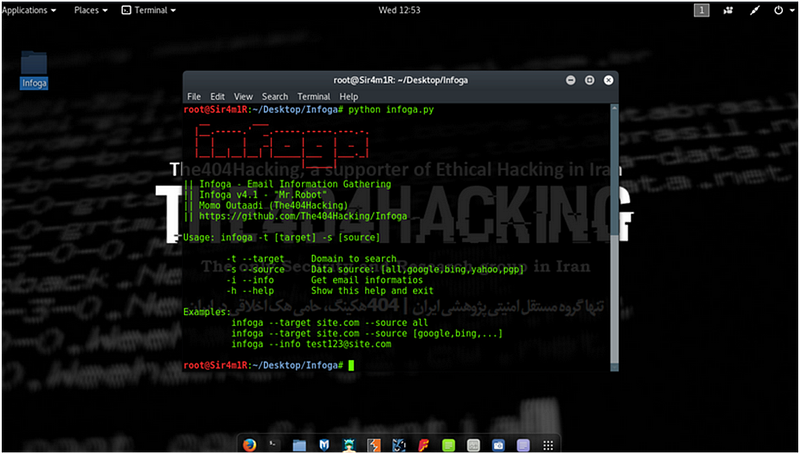The width and height of the screenshot is (800, 454).
Task: Open the green notepad dock icon
Action: pos(448,445)
